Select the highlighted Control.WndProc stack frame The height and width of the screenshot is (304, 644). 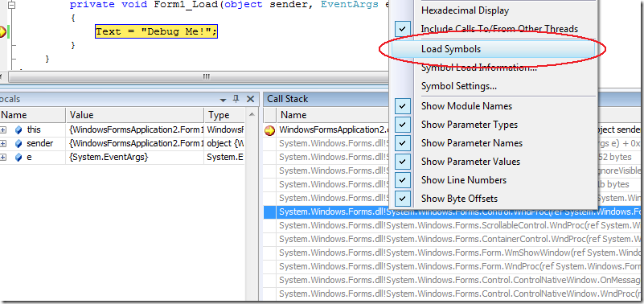point(460,212)
